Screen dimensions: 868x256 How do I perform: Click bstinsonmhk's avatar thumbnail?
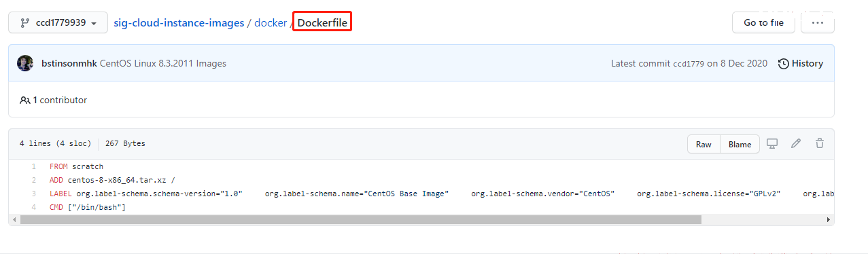click(25, 63)
